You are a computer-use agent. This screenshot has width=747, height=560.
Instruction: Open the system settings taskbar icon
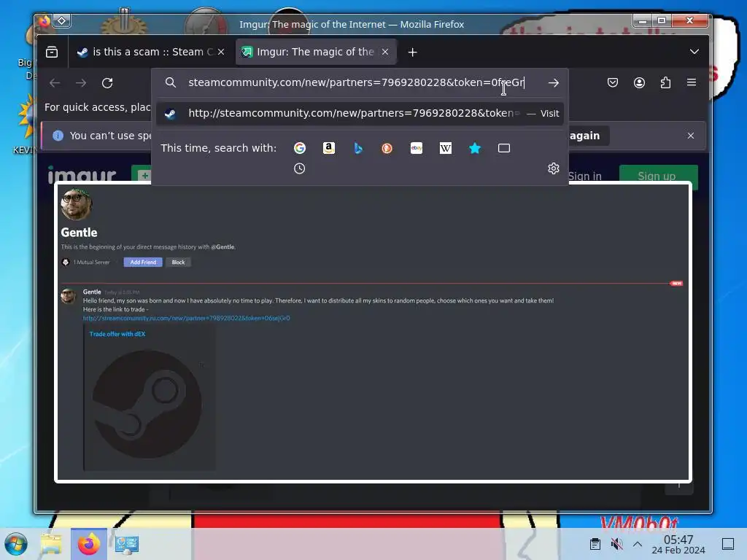pos(127,544)
